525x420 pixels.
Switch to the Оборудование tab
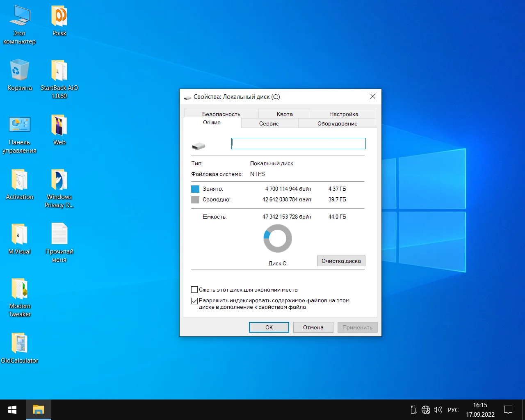(337, 123)
